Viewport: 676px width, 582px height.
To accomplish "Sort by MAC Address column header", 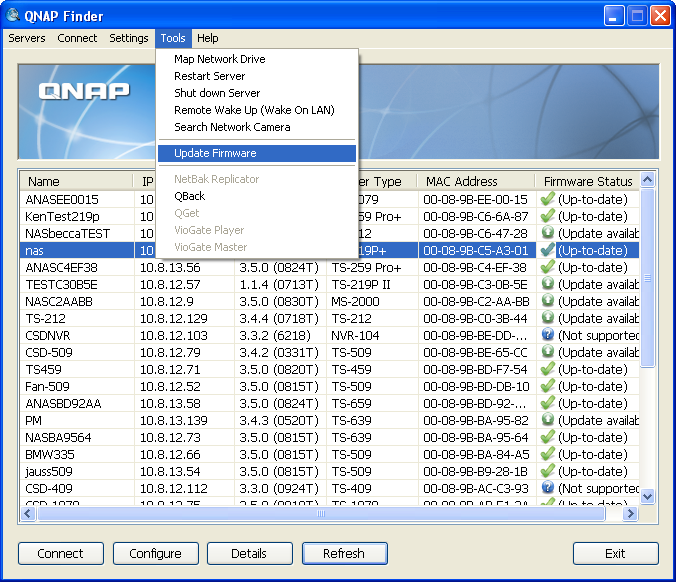I will (x=476, y=181).
